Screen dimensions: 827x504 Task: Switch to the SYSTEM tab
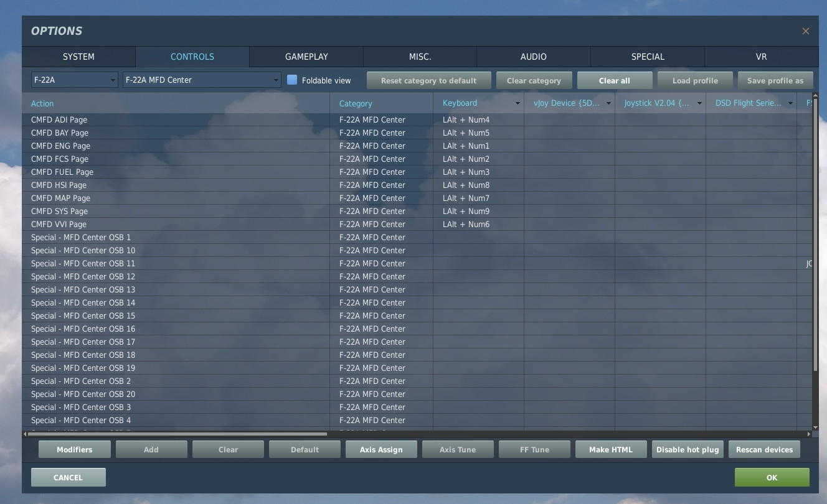coord(78,57)
